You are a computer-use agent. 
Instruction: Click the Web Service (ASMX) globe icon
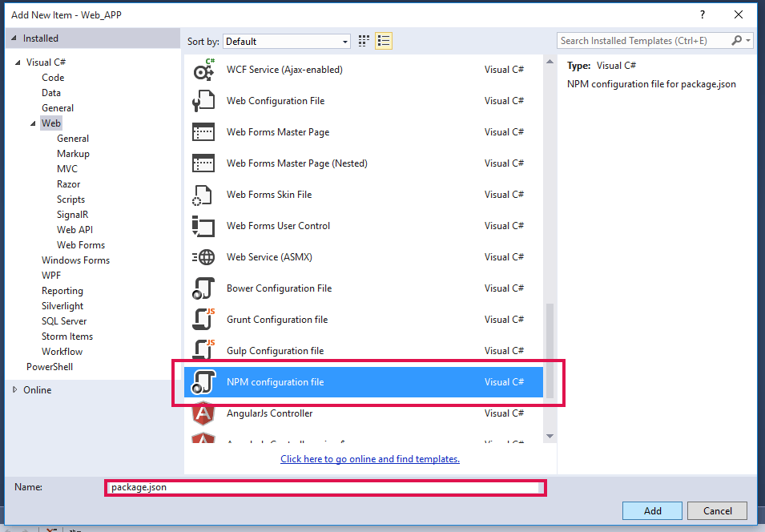coord(203,257)
